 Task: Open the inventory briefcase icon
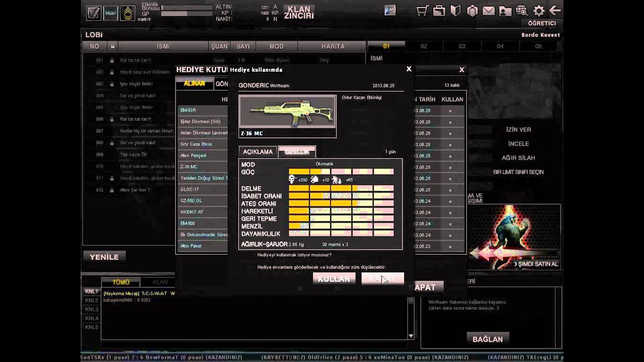(x=439, y=11)
